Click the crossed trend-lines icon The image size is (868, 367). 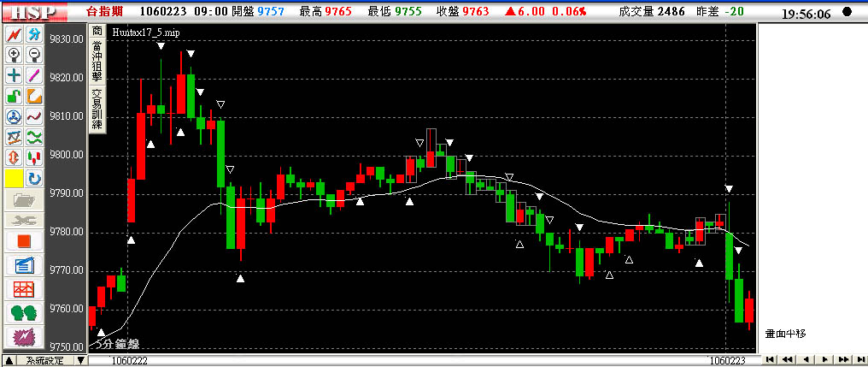tap(14, 137)
